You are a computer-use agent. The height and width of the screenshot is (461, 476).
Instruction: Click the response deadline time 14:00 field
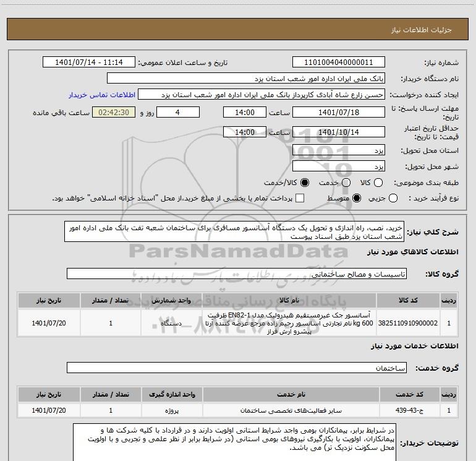pyautogui.click(x=245, y=112)
